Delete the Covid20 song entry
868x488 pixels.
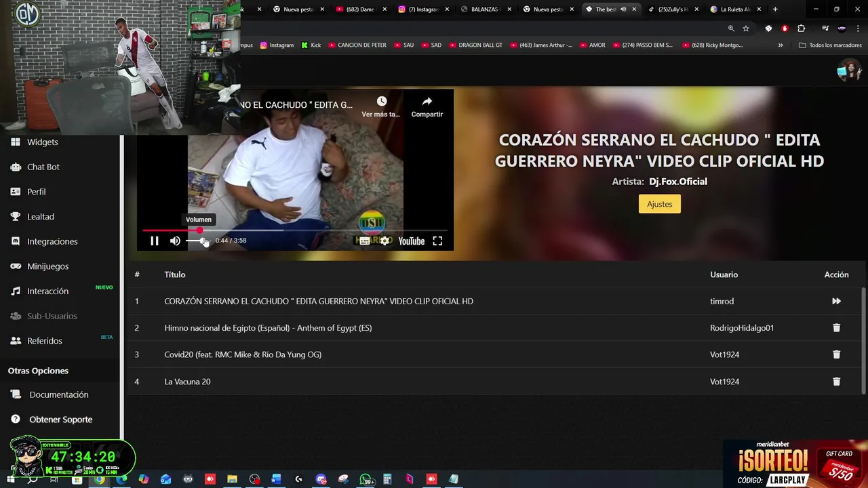[x=836, y=354]
